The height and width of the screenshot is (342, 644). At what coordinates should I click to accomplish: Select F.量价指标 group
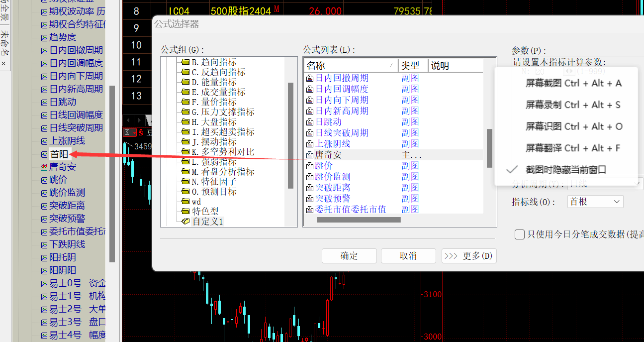(x=214, y=102)
